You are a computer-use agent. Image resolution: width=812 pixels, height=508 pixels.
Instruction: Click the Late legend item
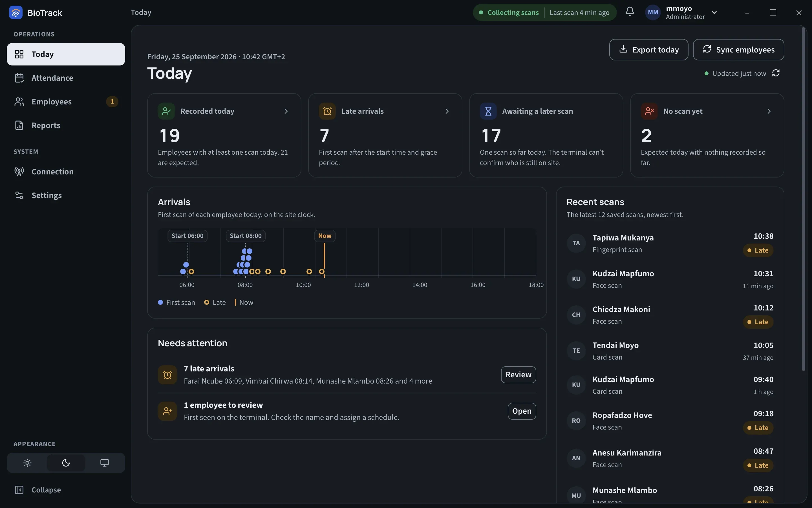pos(215,302)
